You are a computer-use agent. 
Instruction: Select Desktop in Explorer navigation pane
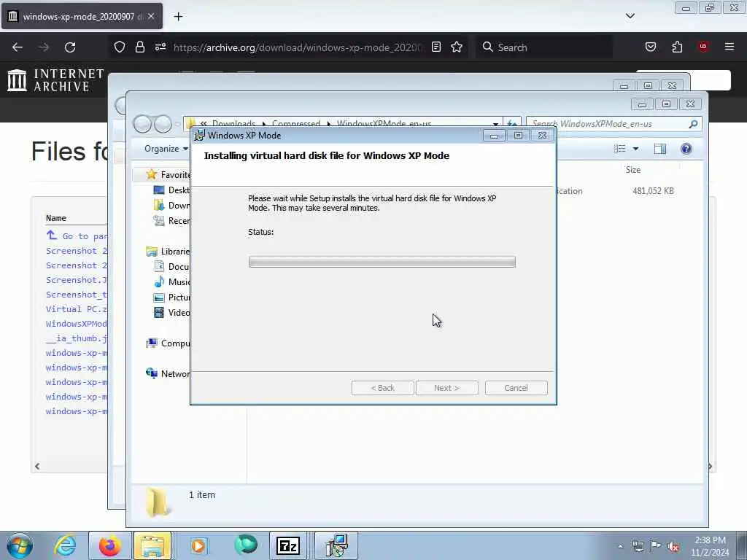pyautogui.click(x=171, y=190)
